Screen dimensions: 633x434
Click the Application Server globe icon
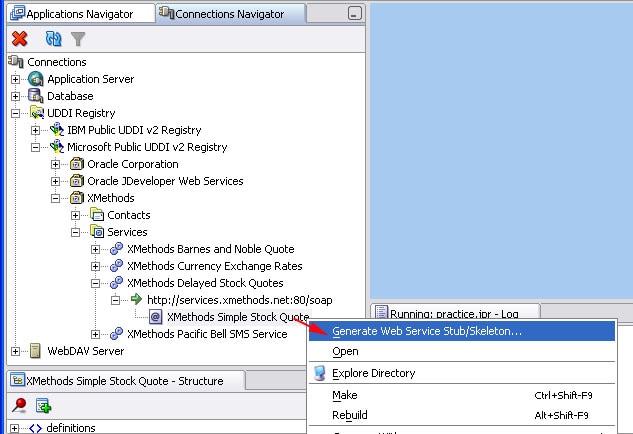tap(36, 79)
